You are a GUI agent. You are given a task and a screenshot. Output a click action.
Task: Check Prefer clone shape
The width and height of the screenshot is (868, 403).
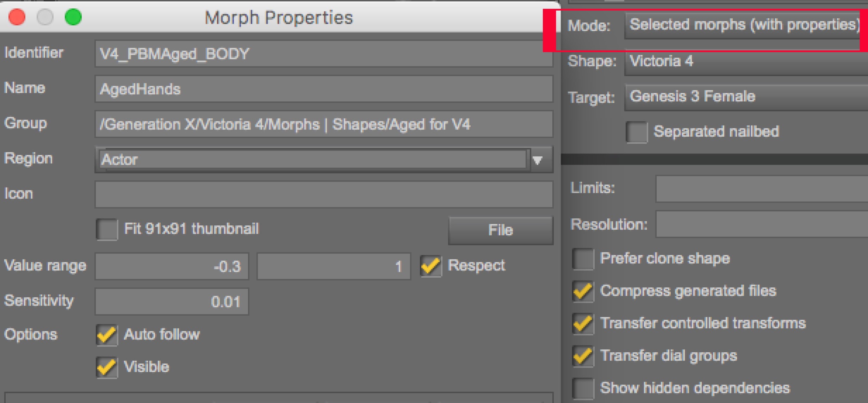583,259
